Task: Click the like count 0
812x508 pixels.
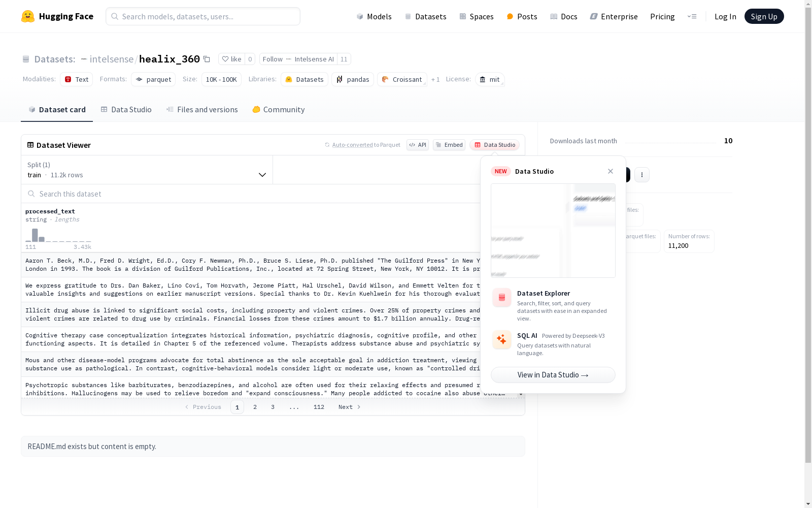Action: [250, 59]
